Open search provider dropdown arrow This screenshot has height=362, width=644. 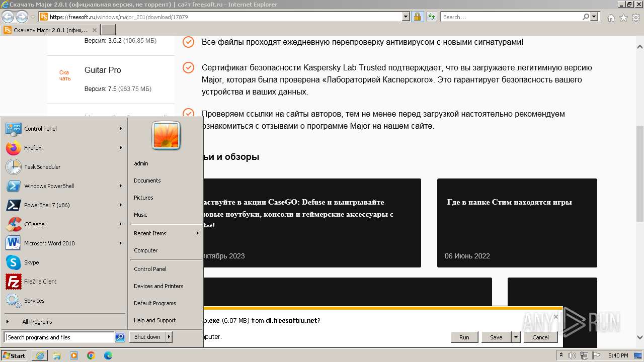click(594, 17)
